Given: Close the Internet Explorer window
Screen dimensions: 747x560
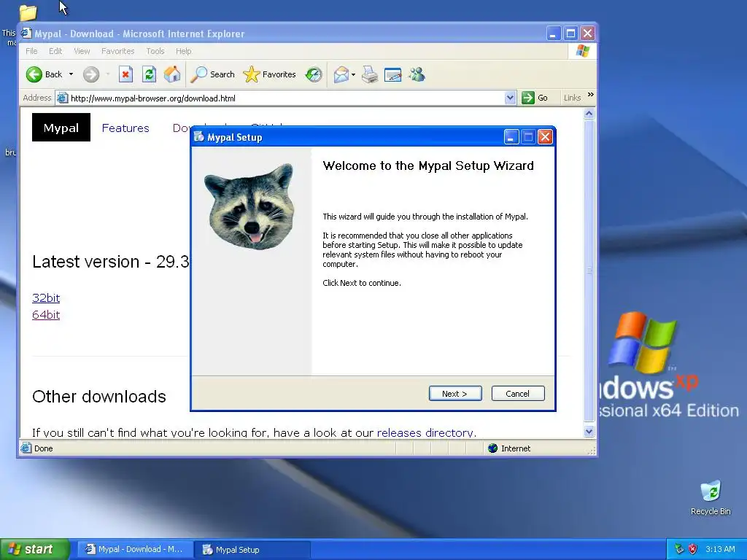Looking at the screenshot, I should 587,34.
